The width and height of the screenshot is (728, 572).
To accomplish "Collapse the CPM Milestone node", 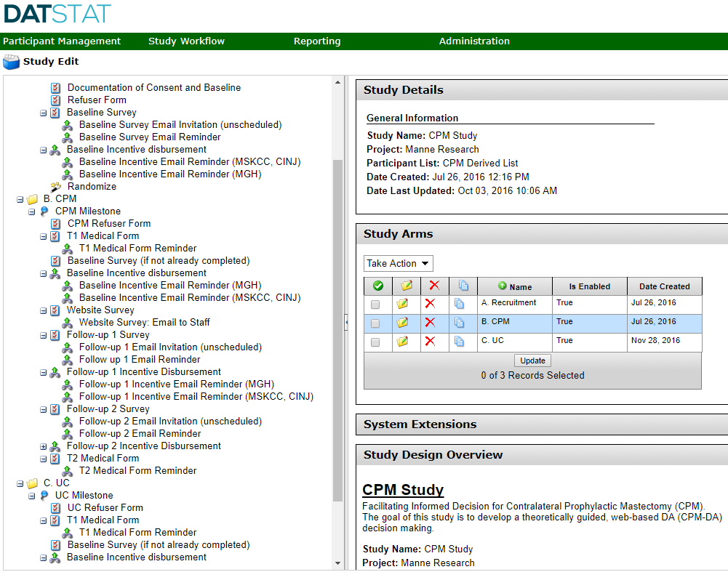I will click(x=31, y=212).
